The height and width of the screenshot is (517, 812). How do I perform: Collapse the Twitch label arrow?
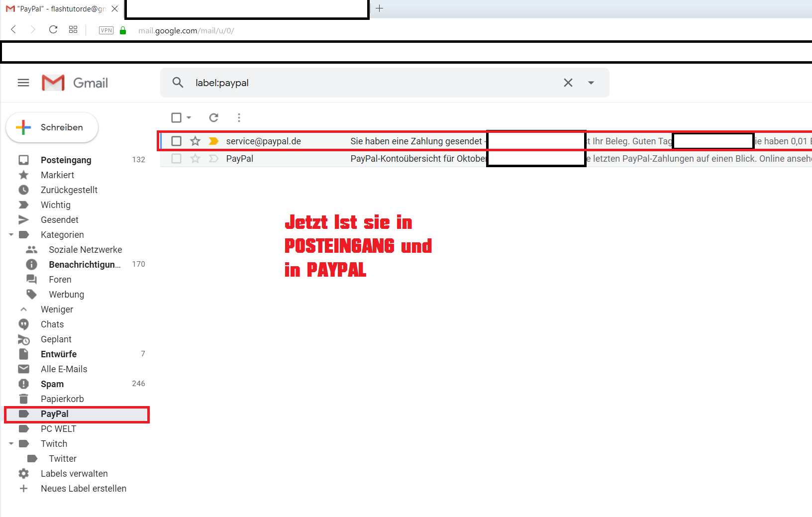click(x=11, y=443)
